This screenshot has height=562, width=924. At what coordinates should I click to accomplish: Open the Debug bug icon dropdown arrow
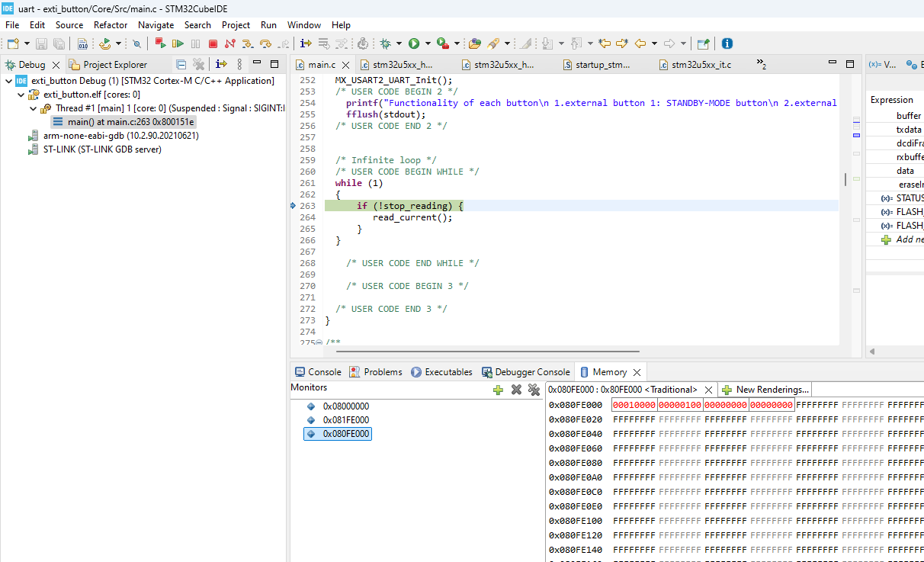click(399, 43)
